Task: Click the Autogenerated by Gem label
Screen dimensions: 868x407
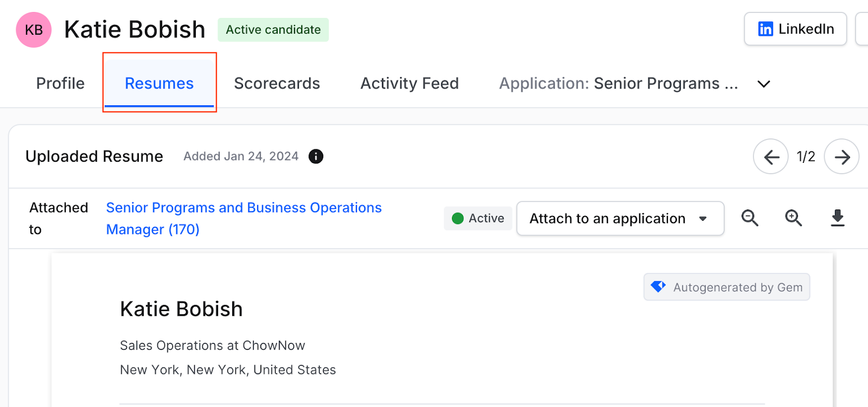Action: pyautogui.click(x=738, y=287)
